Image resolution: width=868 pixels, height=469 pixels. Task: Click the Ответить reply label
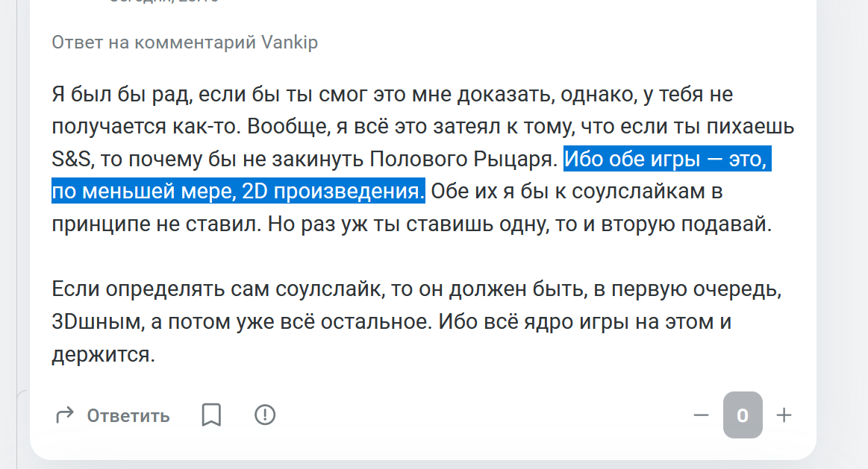click(x=128, y=416)
